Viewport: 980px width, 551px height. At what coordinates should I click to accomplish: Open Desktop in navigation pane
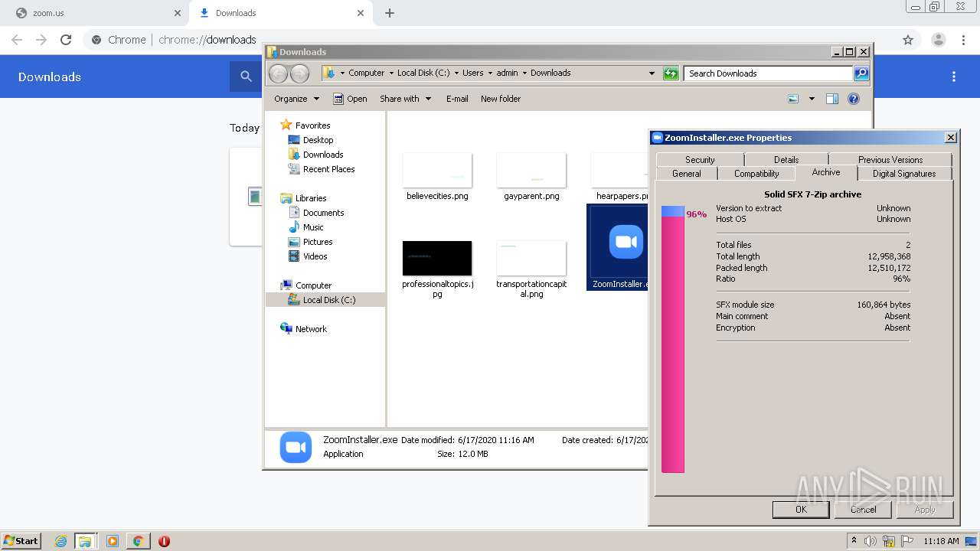pos(318,140)
